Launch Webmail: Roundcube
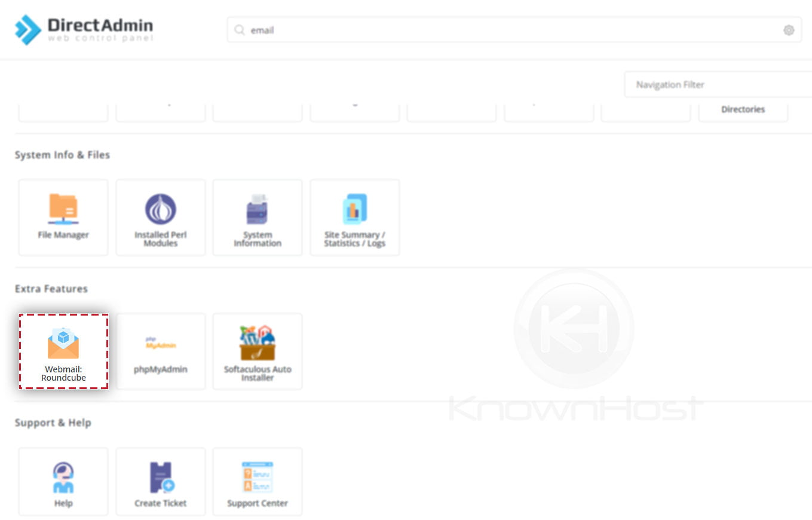812x520 pixels. point(63,350)
